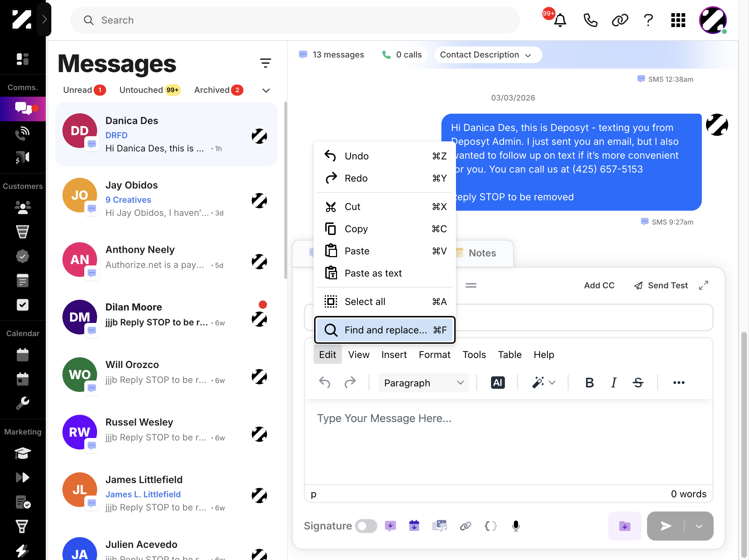Image resolution: width=749 pixels, height=560 pixels.
Task: Click the schedule calendar icon below editor
Action: 414,526
